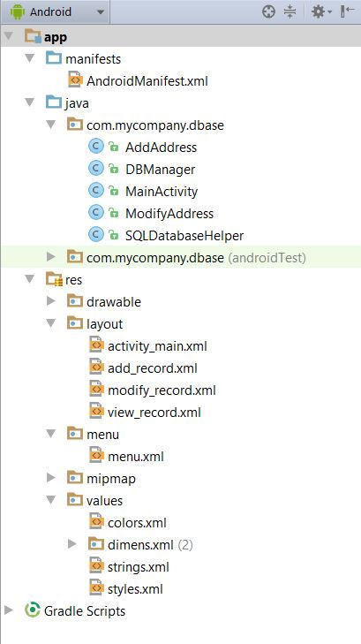
Task: Select colors.xml file name
Action: tap(137, 523)
